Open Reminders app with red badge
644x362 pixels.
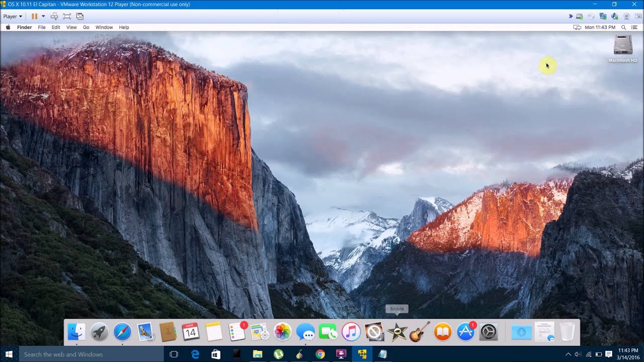tap(236, 332)
